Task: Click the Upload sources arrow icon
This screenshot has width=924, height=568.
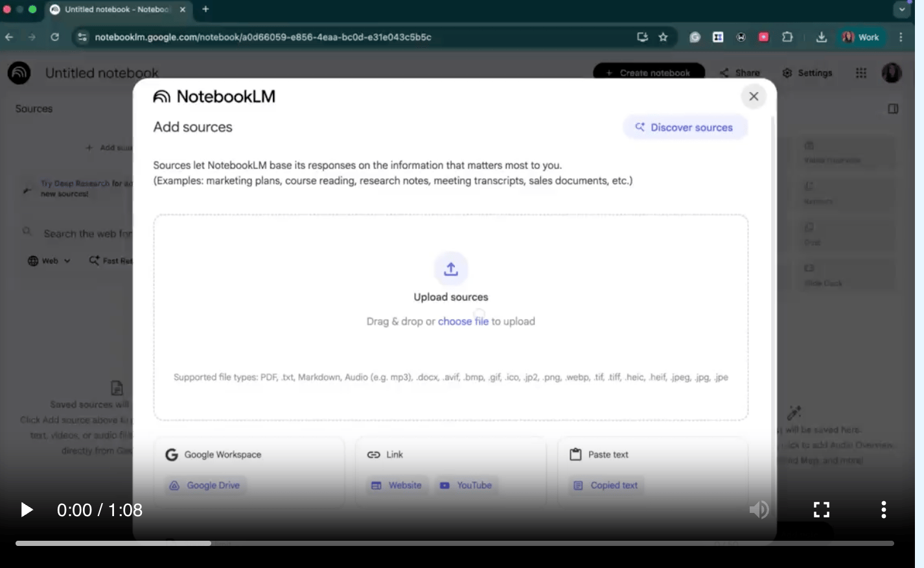Action: 451,268
